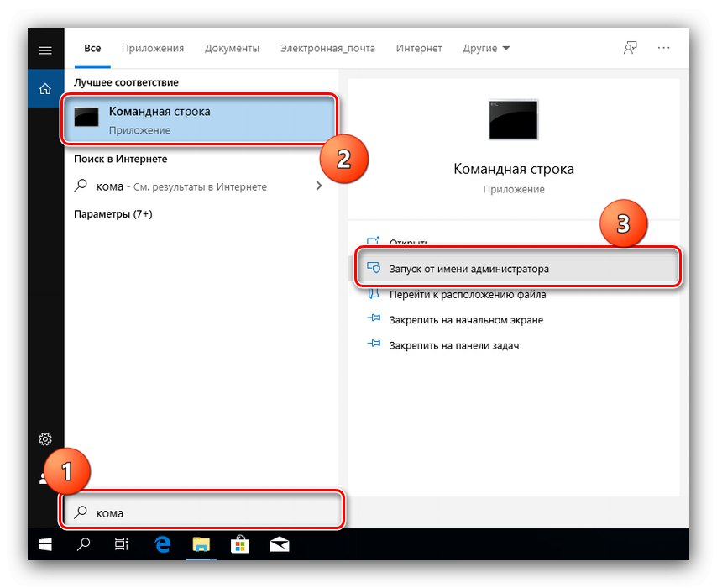The height and width of the screenshot is (588, 717).
Task: Open the Mail app from taskbar
Action: tap(280, 545)
